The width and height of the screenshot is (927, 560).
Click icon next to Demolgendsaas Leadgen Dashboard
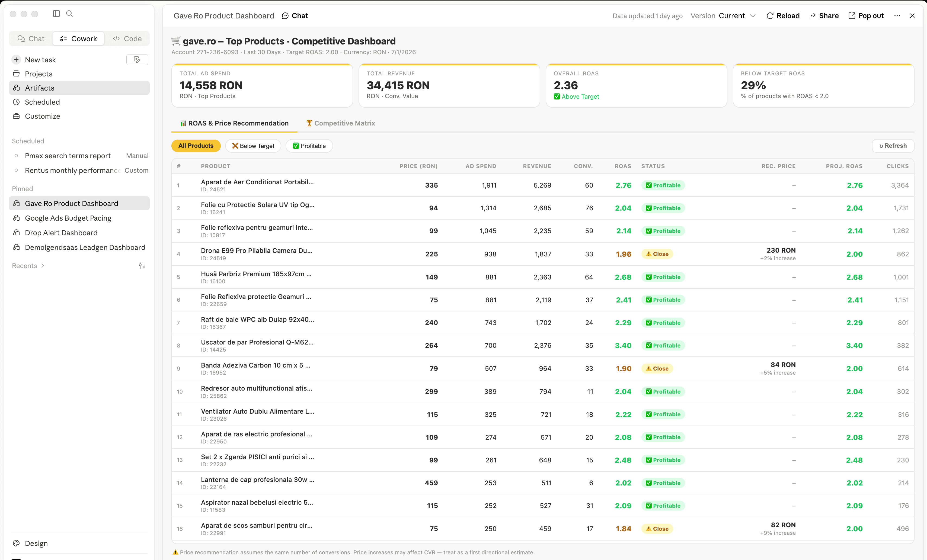16,247
